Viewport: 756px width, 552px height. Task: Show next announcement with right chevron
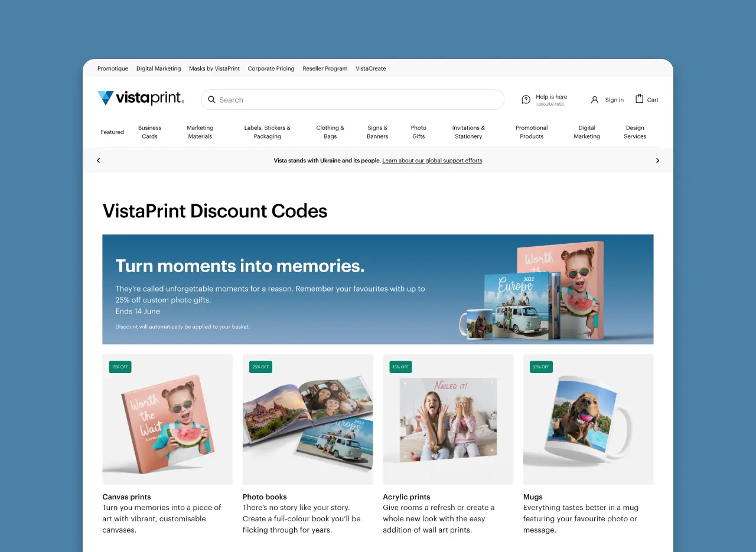(x=657, y=161)
